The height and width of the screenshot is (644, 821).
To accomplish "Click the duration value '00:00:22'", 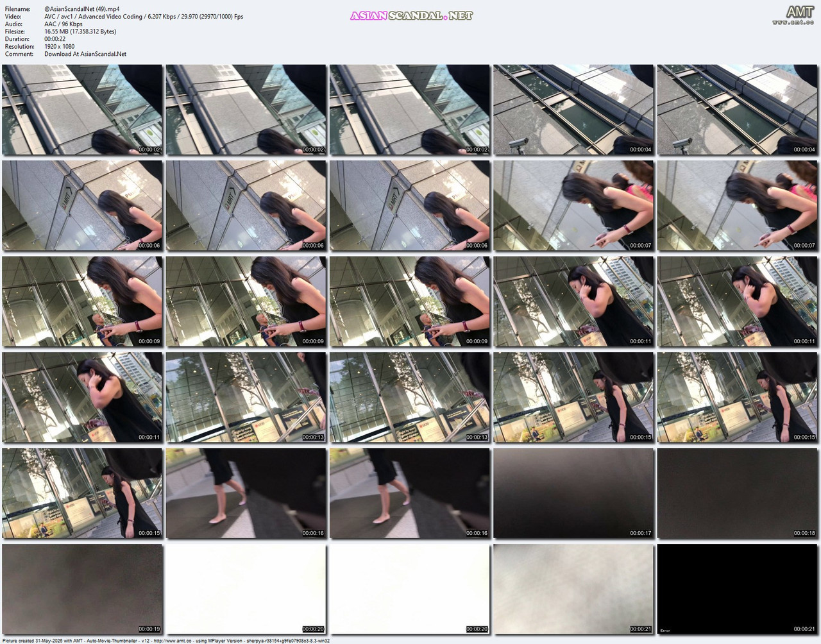I will [x=55, y=39].
